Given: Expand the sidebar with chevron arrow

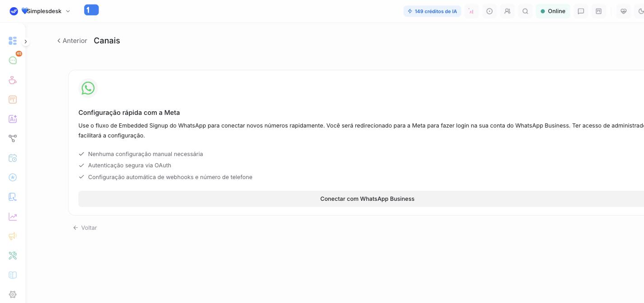Looking at the screenshot, I should [26, 42].
